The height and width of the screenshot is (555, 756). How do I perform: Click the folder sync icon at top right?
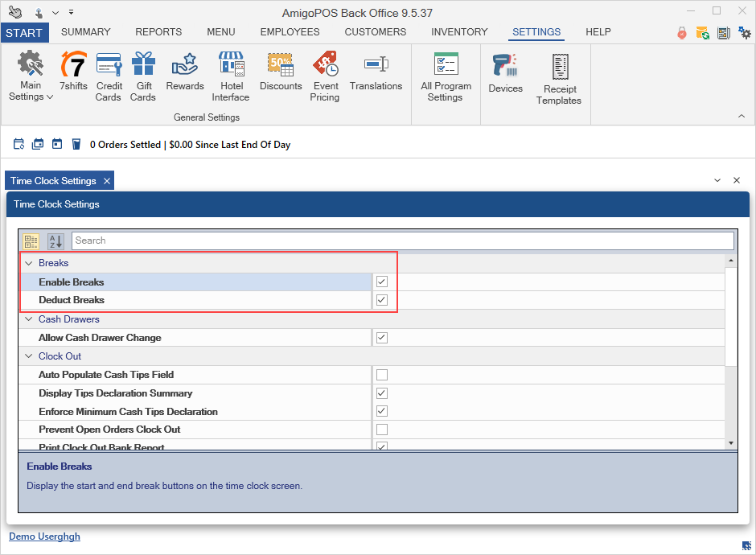coord(702,33)
